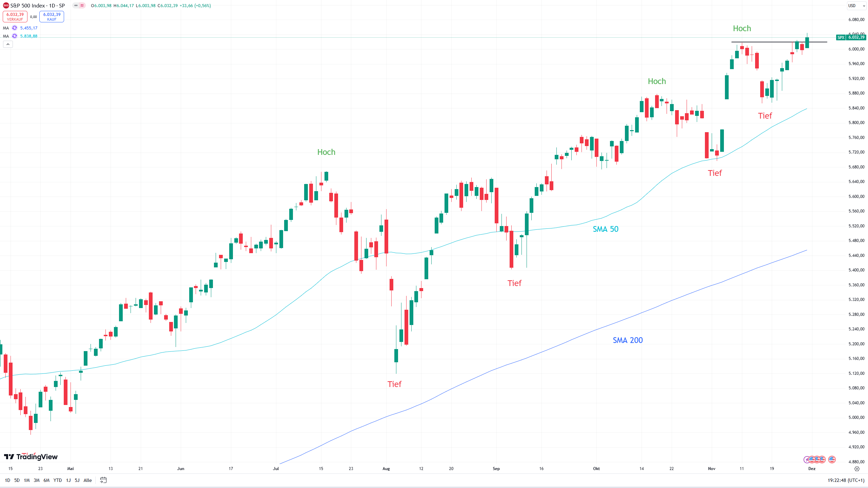
Task: Select the SMA 50 text annotation
Action: (606, 229)
